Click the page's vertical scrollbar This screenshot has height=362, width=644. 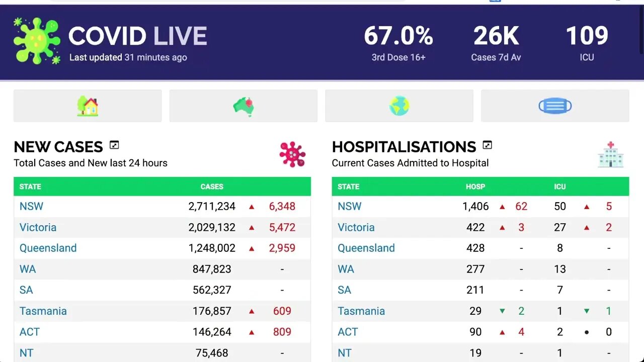641,30
